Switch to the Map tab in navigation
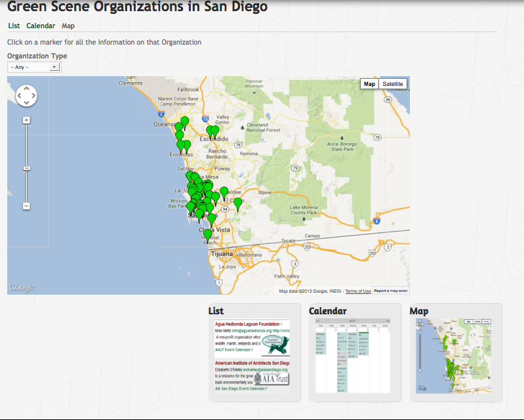524x420 pixels. (x=68, y=26)
